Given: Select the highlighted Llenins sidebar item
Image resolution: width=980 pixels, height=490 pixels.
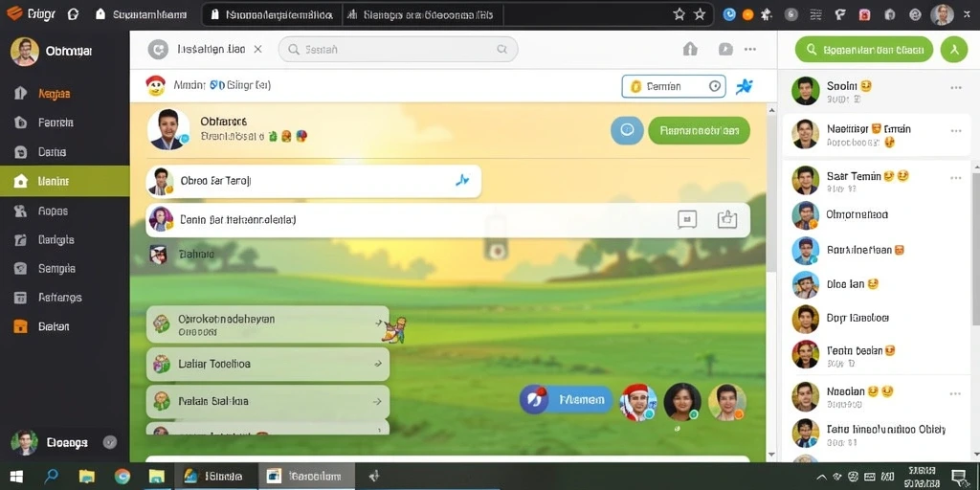Looking at the screenshot, I should 65,181.
